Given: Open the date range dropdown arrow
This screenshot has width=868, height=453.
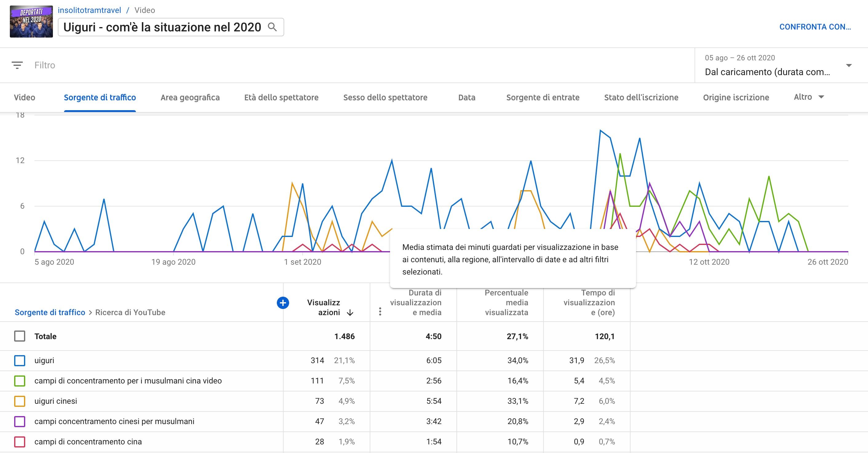Looking at the screenshot, I should pos(849,65).
